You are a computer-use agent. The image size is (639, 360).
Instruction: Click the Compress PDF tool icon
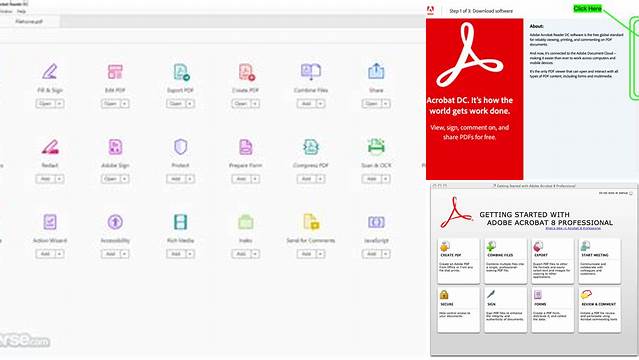click(311, 147)
